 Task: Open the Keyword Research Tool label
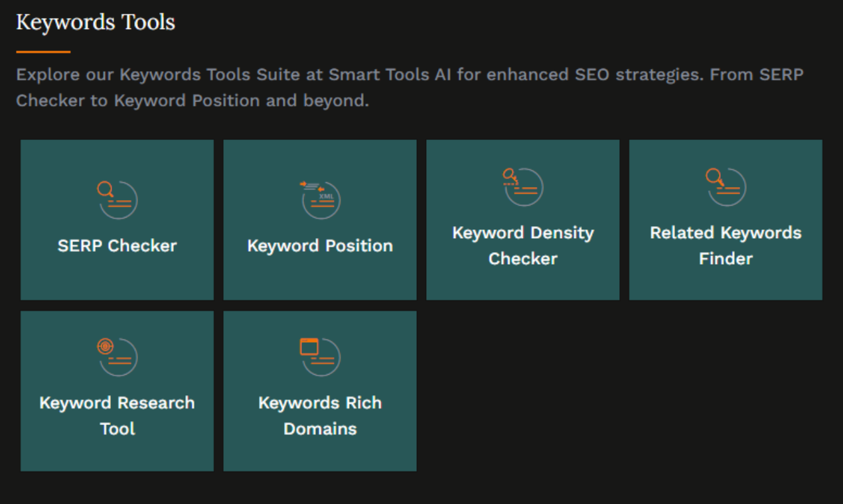[x=117, y=416]
